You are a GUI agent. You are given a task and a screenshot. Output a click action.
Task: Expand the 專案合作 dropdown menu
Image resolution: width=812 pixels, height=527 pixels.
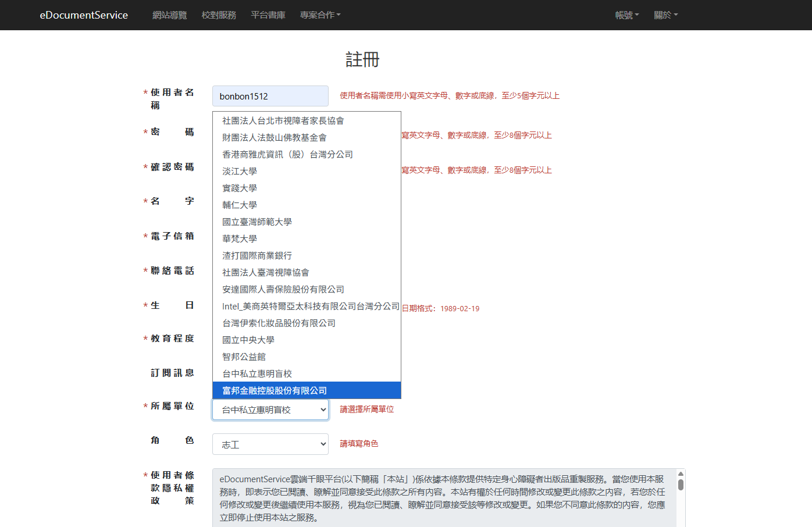(x=320, y=15)
